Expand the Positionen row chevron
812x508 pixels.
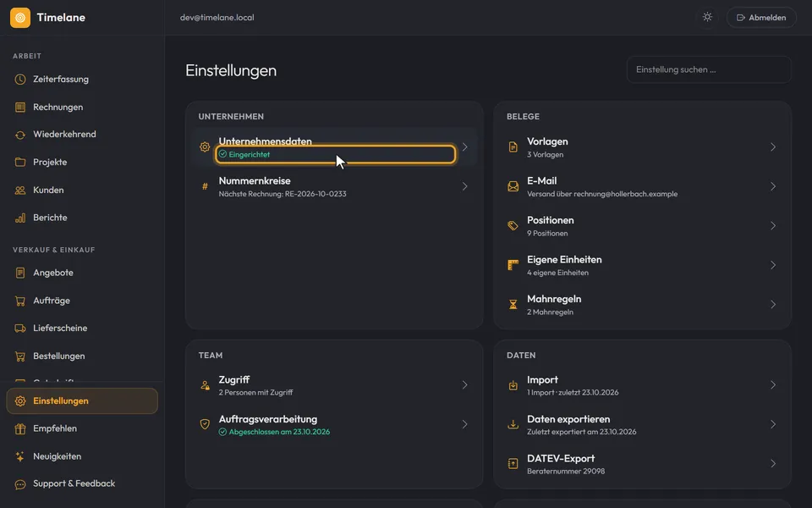coord(773,226)
